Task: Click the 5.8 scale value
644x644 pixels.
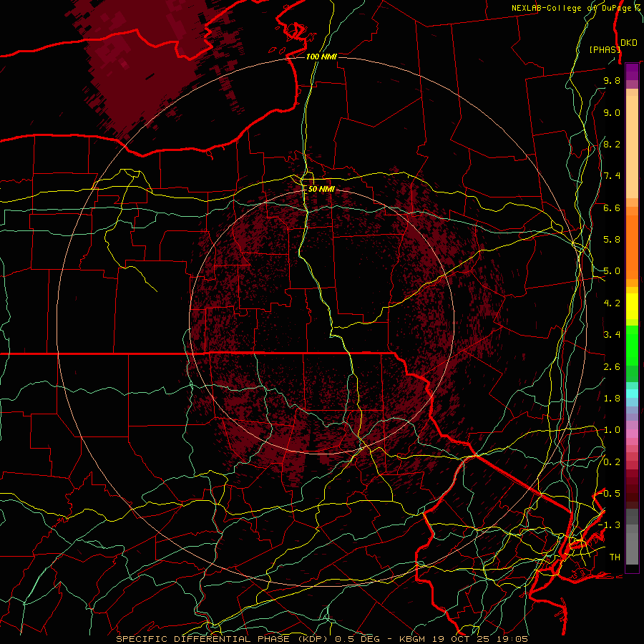Action: [612, 240]
